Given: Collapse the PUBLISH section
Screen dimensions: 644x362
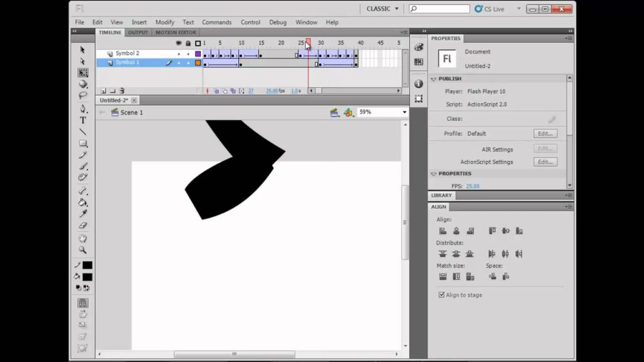Looking at the screenshot, I should pyautogui.click(x=434, y=79).
